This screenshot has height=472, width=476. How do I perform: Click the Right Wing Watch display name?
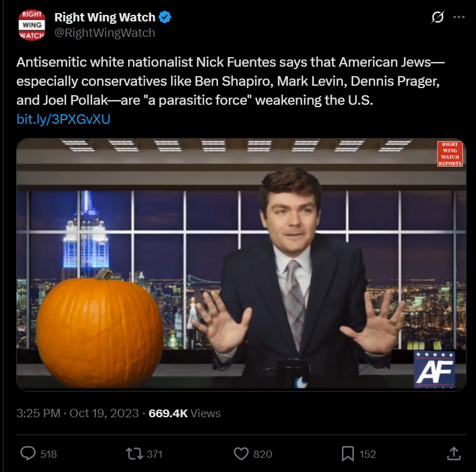click(105, 17)
